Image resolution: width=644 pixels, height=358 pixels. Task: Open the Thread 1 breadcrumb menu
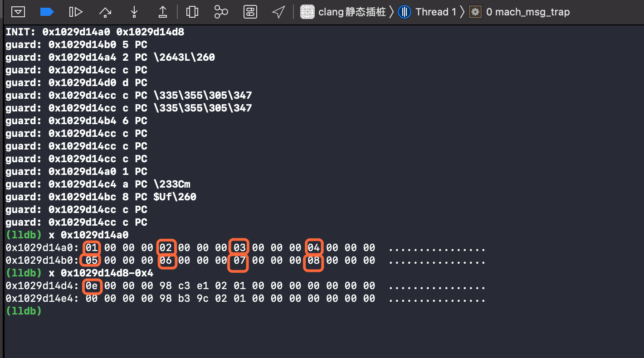tap(436, 12)
